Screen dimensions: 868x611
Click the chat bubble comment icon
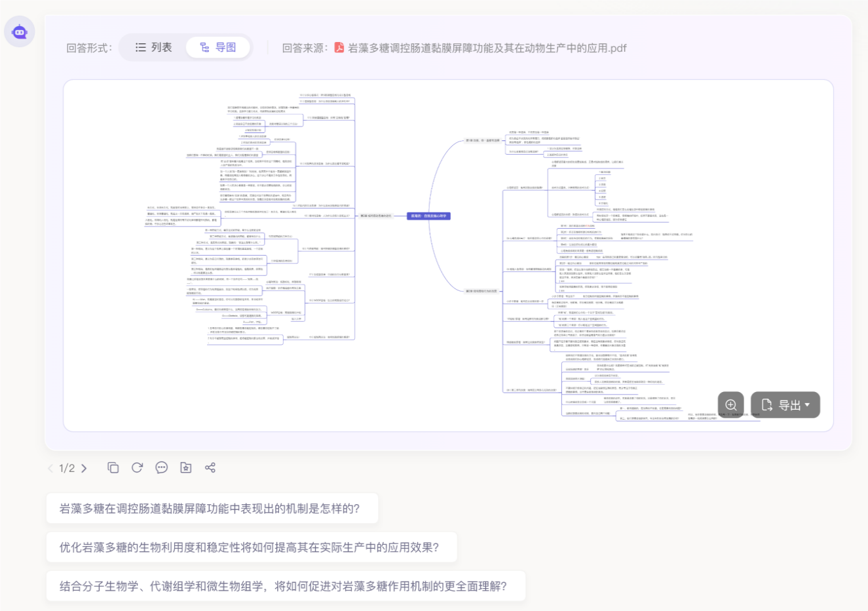pyautogui.click(x=161, y=467)
